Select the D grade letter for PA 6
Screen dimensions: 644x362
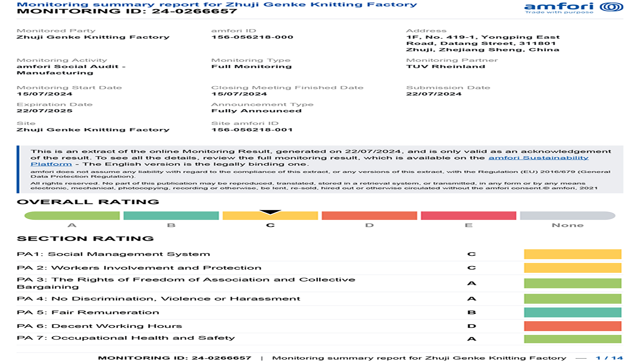(472, 326)
